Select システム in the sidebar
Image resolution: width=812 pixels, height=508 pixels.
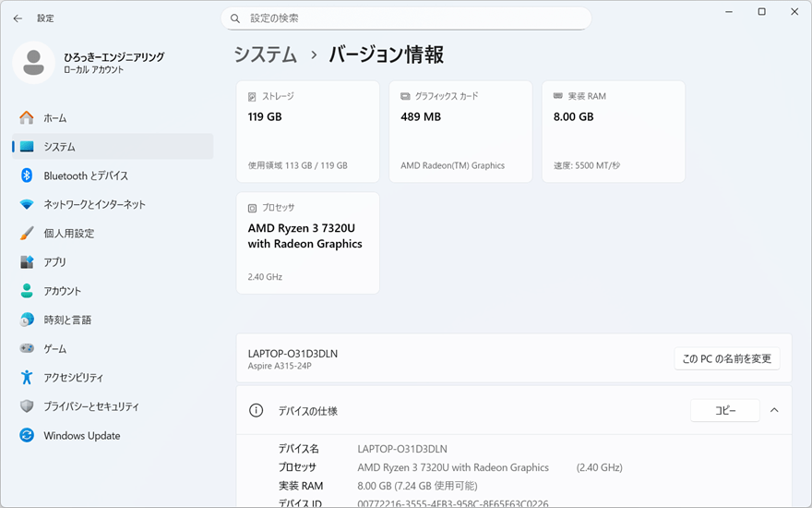coord(59,147)
